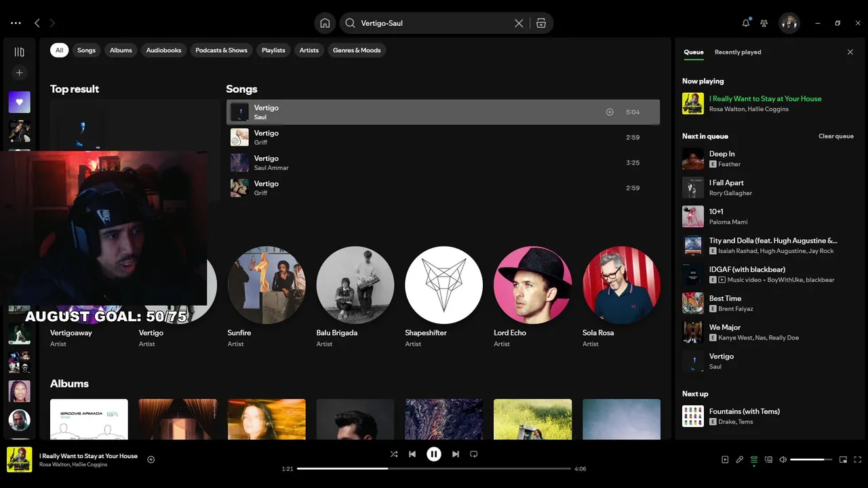Add Vertigo by Saul to Liked Songs
The height and width of the screenshot is (488, 868).
coord(610,112)
